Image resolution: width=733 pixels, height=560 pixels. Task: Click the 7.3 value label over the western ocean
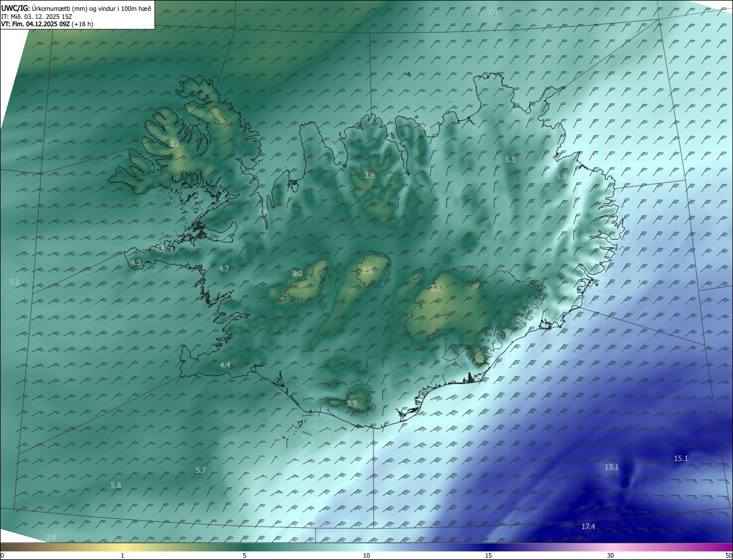click(x=14, y=282)
